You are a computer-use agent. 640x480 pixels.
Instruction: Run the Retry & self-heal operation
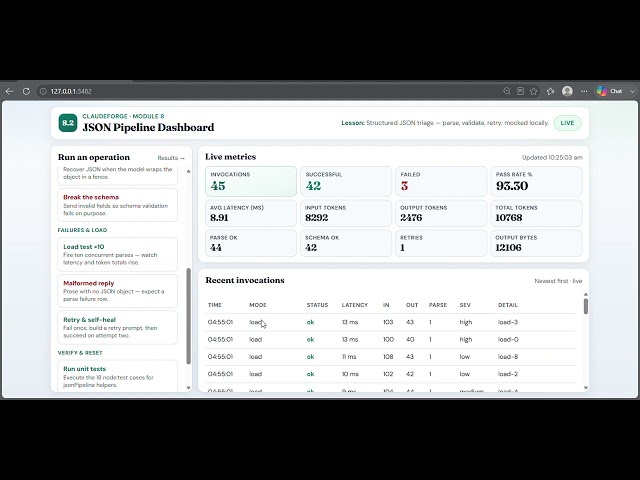click(118, 327)
